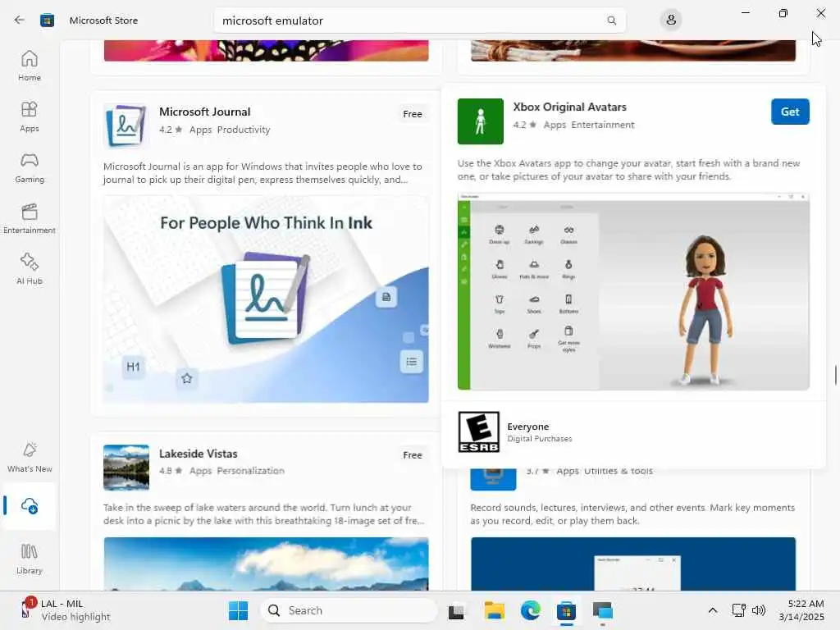Click Get button for Xbox Original Avatars

(x=790, y=112)
